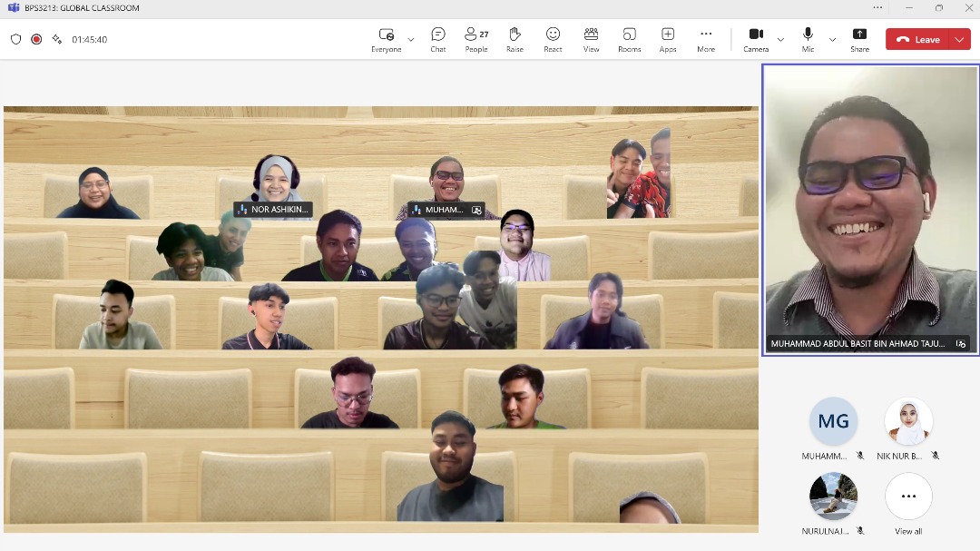This screenshot has width=980, height=551.
Task: Change the meeting View layout
Action: pyautogui.click(x=591, y=39)
